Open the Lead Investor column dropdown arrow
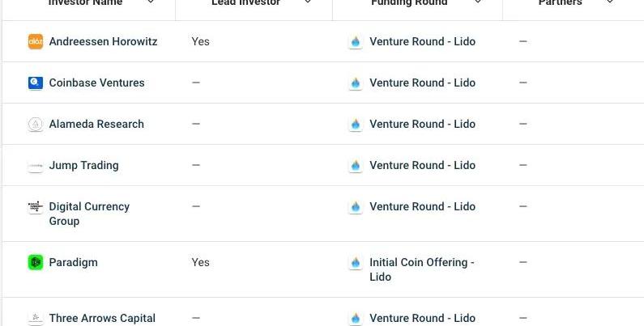The height and width of the screenshot is (326, 644). point(308,2)
